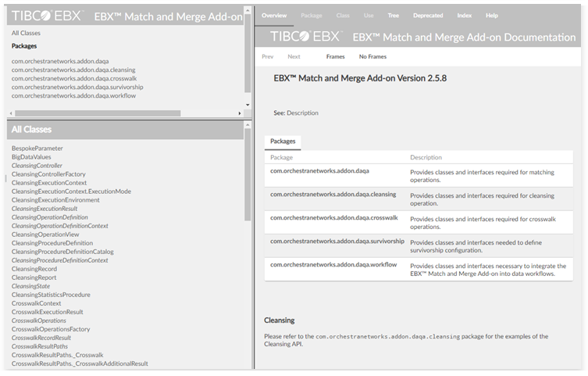Open the Deprecated navigation tab
Image resolution: width=588 pixels, height=376 pixels.
pyautogui.click(x=428, y=16)
